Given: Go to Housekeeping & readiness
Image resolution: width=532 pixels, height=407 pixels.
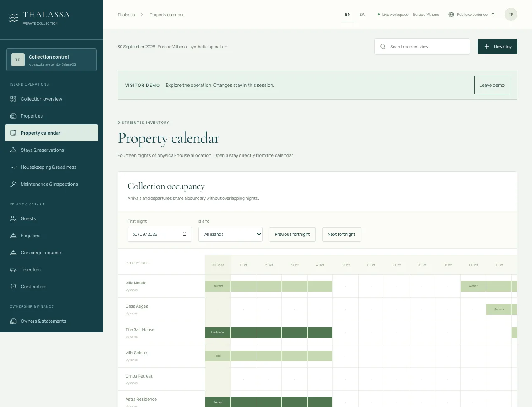Looking at the screenshot, I should coord(52,167).
